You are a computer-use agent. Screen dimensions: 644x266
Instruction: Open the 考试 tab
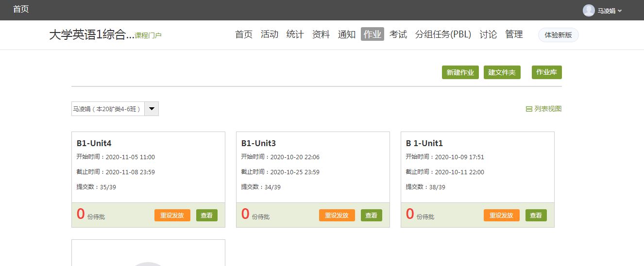click(398, 34)
